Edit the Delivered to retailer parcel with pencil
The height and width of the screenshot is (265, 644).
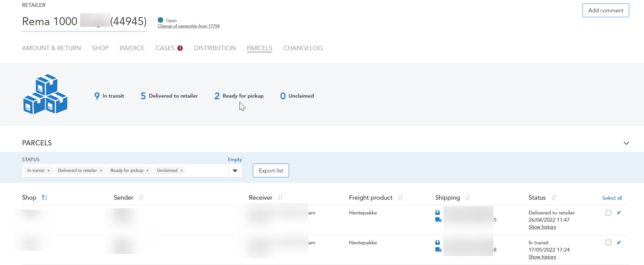point(619,213)
